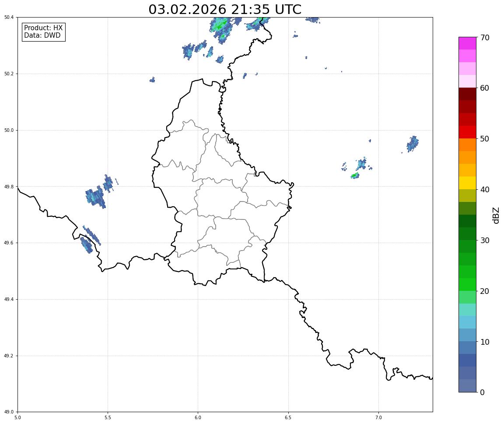
Task: Click colorbar tick label 20
Action: 485,291
